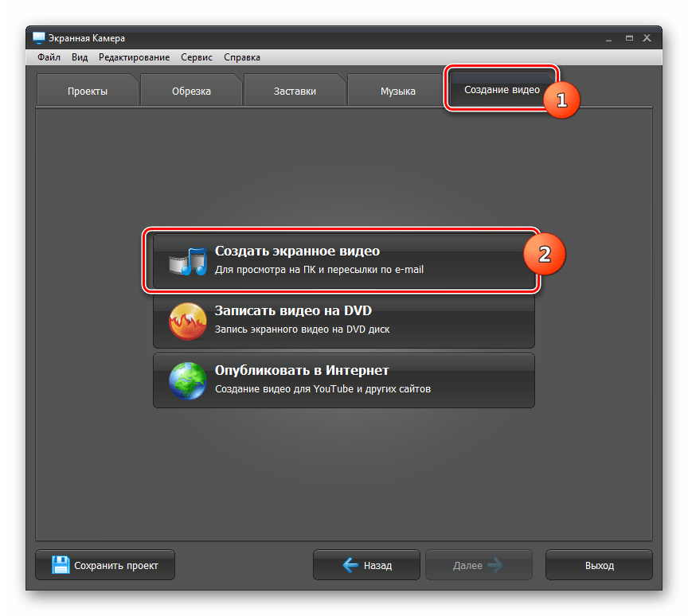
Task: Click the burning DVD disc icon
Action: [x=188, y=322]
